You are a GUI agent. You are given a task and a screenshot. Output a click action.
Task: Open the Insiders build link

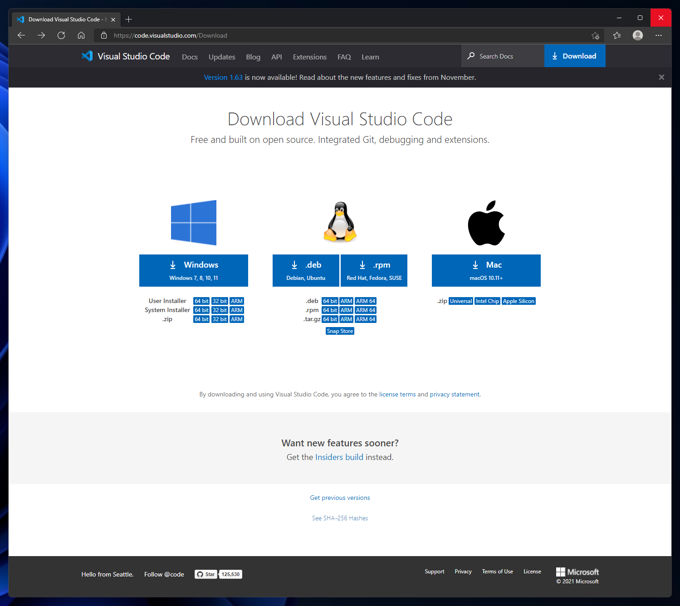click(x=339, y=457)
